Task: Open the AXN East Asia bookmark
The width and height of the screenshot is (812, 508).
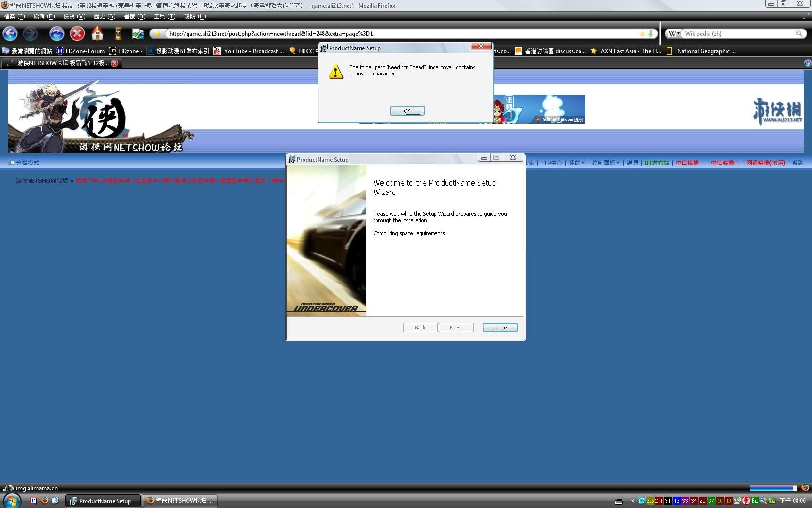Action: (x=626, y=51)
